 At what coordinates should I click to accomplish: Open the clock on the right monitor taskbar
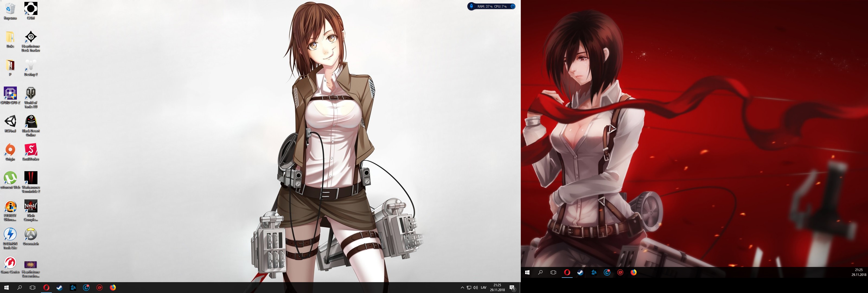859,272
